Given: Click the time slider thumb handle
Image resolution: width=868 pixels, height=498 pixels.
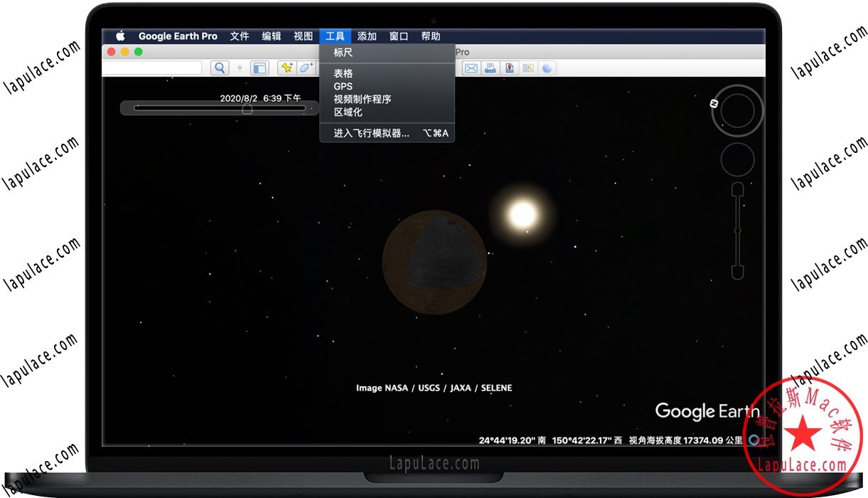Looking at the screenshot, I should click(247, 109).
